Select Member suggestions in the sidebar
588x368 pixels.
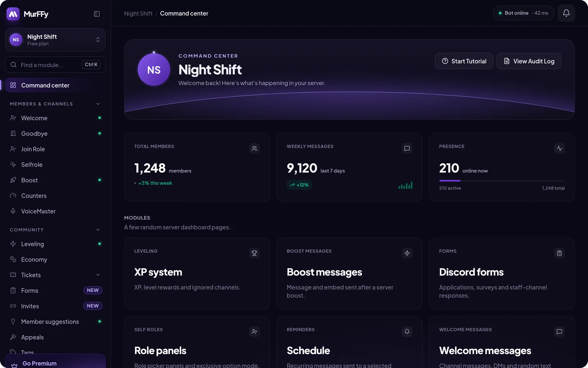(x=55, y=322)
